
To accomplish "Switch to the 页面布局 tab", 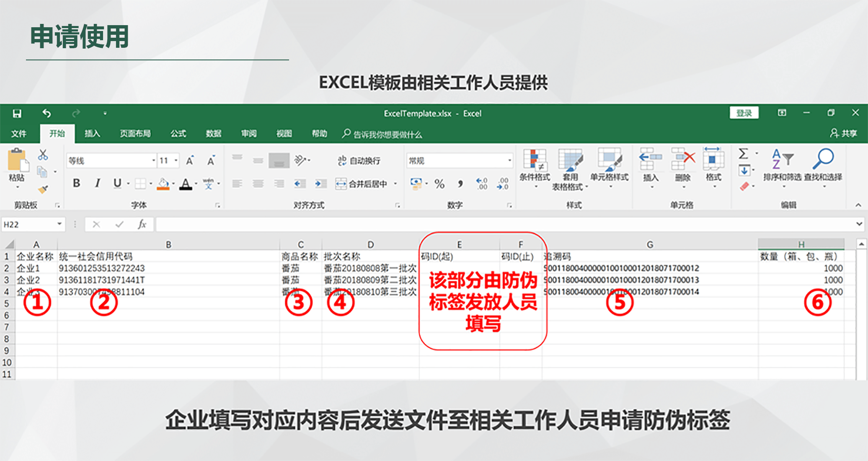I will 135,134.
